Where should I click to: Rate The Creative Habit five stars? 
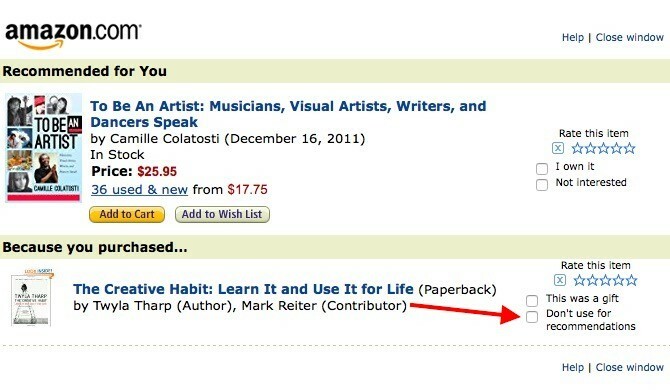pyautogui.click(x=631, y=280)
